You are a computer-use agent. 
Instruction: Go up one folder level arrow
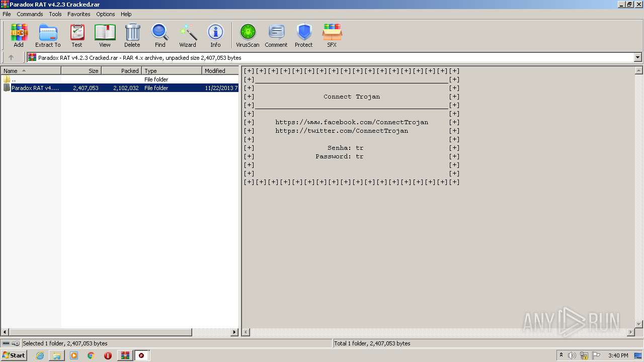tap(11, 57)
